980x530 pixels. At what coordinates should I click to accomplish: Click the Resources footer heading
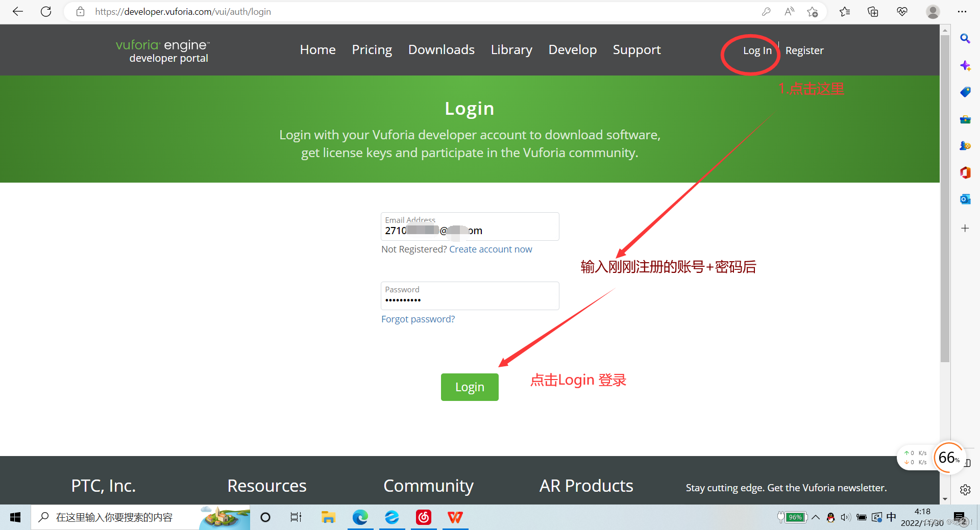[x=267, y=486]
